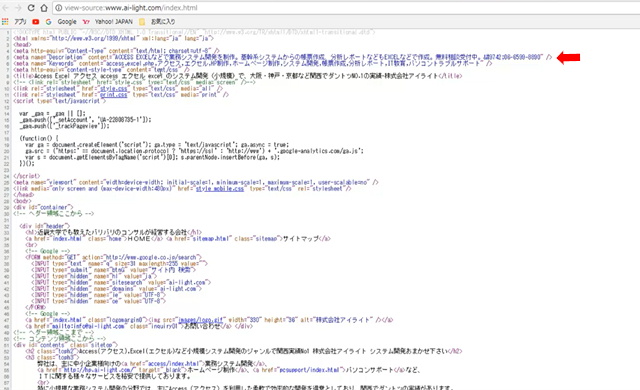Click the meta viewport line
This screenshot has width=640, height=390.
(x=196, y=182)
